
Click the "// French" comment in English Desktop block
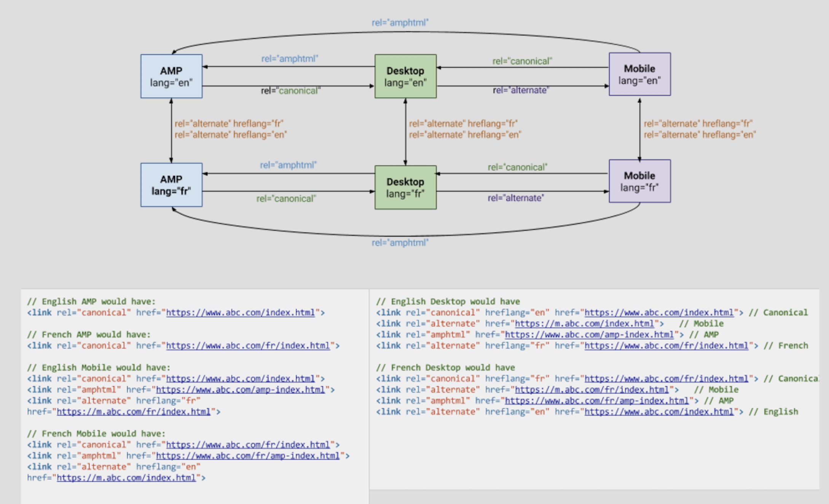(786, 346)
